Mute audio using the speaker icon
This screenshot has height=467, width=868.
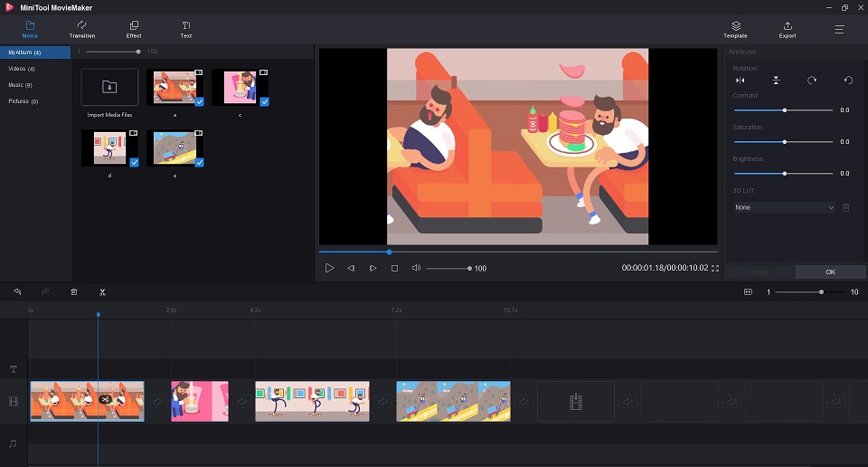tap(416, 269)
